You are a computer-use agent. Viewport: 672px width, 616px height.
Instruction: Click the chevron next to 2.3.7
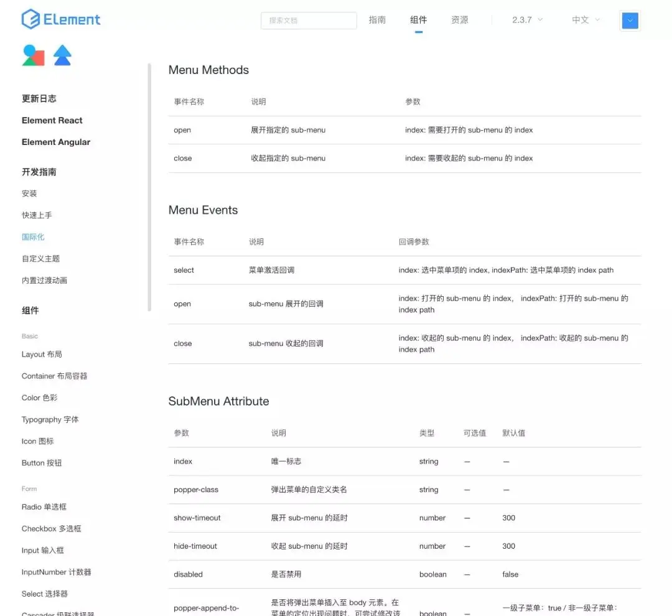coord(540,20)
